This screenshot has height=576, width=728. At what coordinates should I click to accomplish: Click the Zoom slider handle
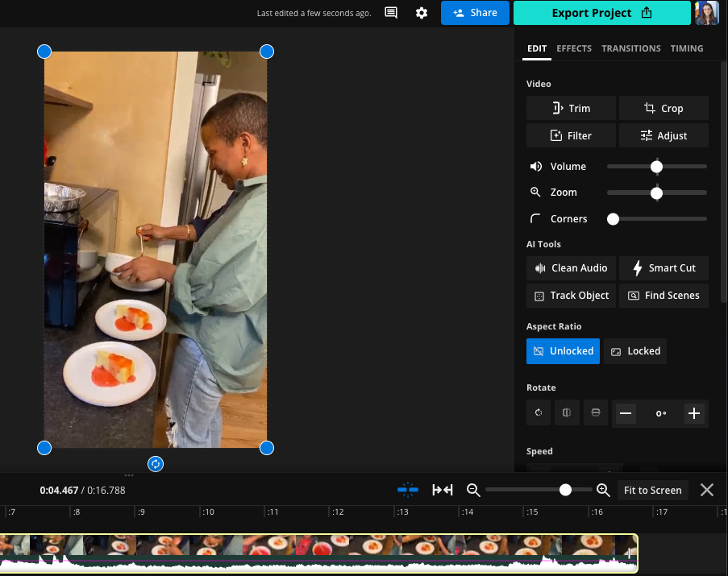coord(656,193)
